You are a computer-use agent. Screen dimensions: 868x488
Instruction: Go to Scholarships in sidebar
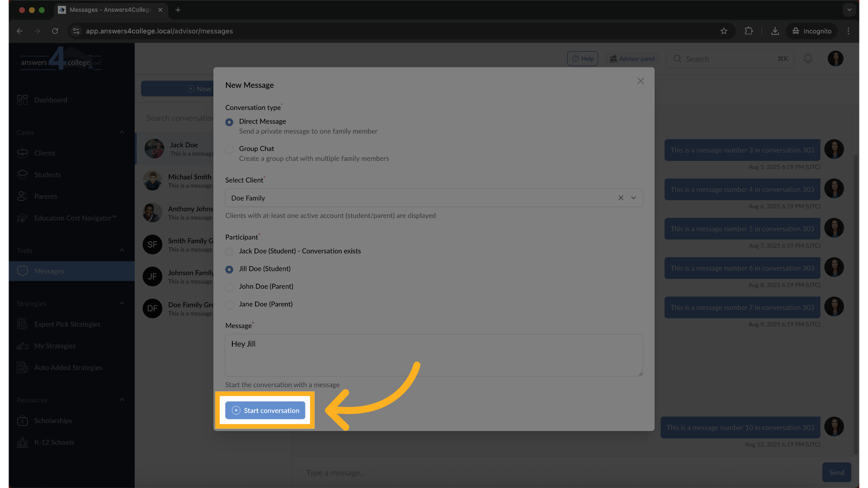tap(53, 421)
